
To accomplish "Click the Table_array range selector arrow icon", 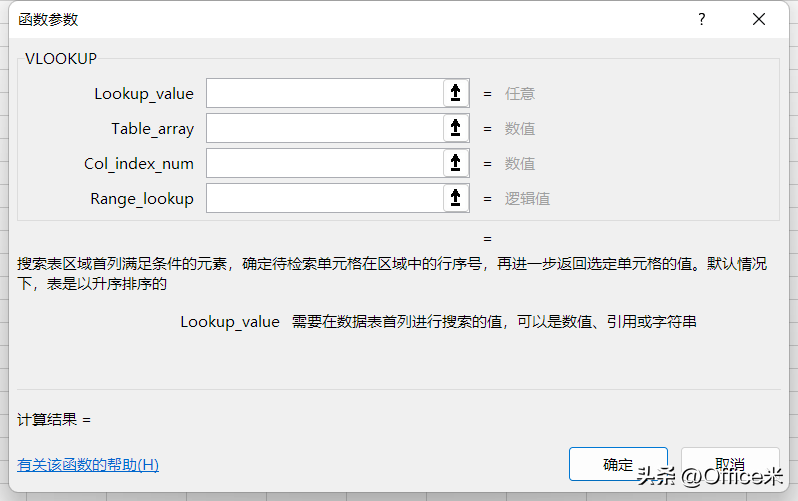I will (455, 128).
